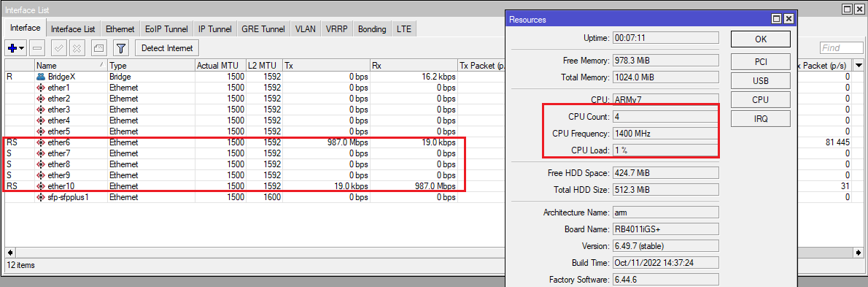Open the Bonding tab

pos(372,28)
